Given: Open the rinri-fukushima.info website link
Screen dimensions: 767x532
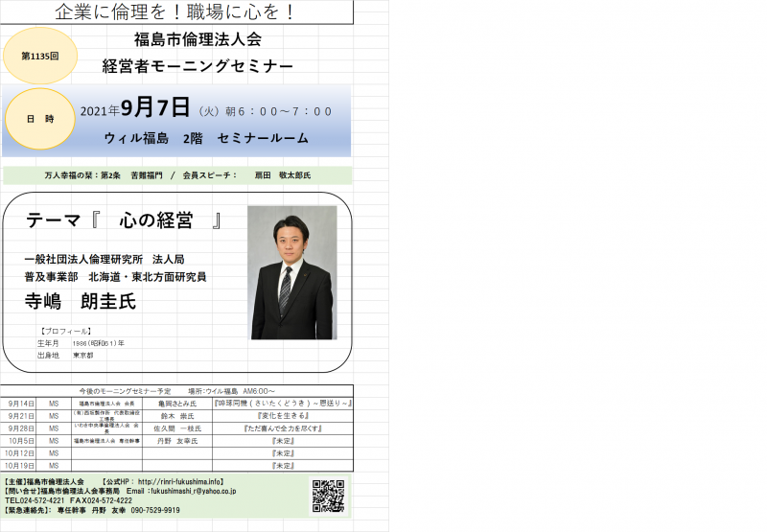Looking at the screenshot, I should (180, 481).
